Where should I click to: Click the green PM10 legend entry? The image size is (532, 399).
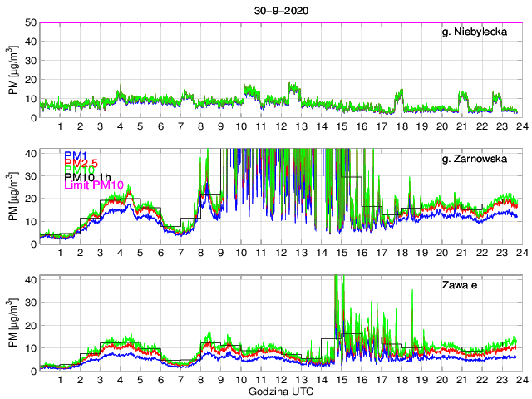(x=77, y=172)
